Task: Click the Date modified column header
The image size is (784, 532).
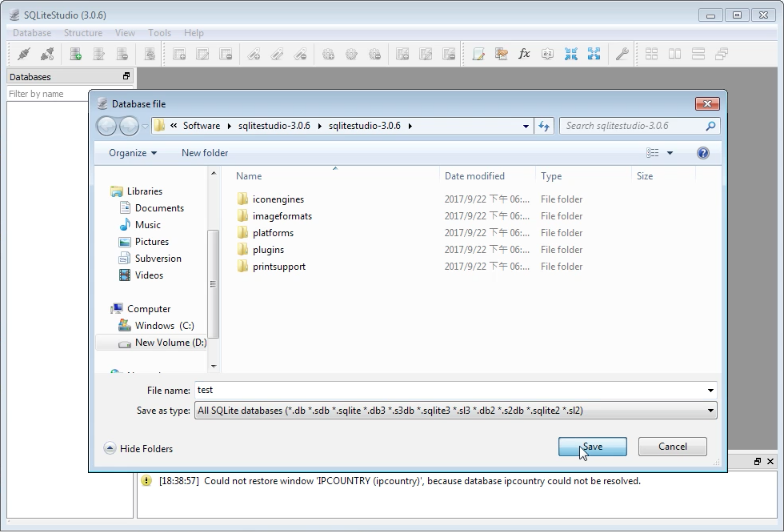Action: tap(474, 176)
